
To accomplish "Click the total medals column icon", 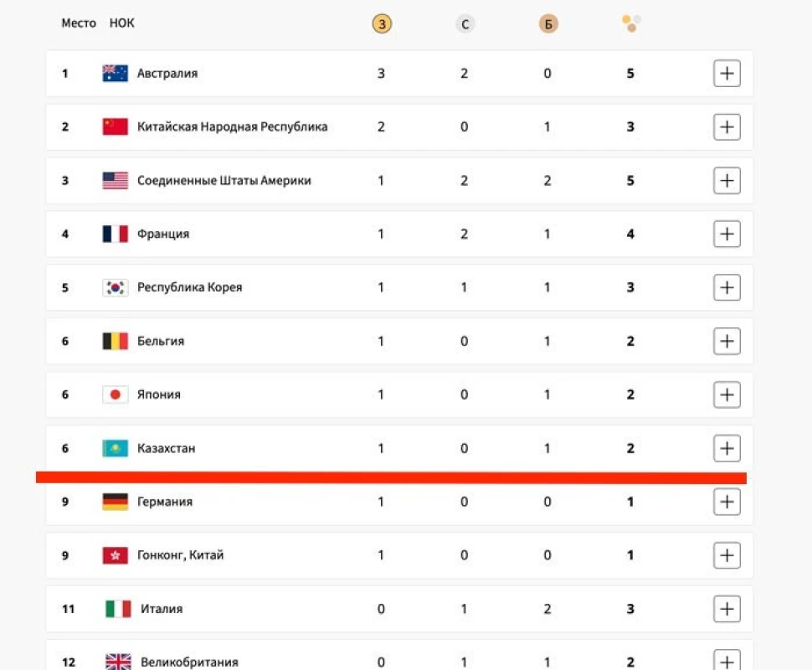I will coord(630,24).
